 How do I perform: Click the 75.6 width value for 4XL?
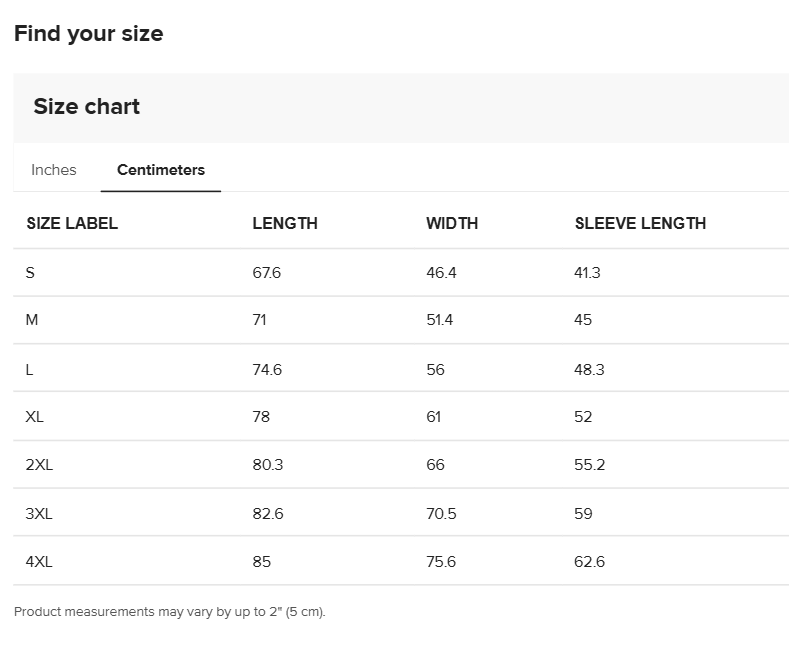tap(441, 561)
